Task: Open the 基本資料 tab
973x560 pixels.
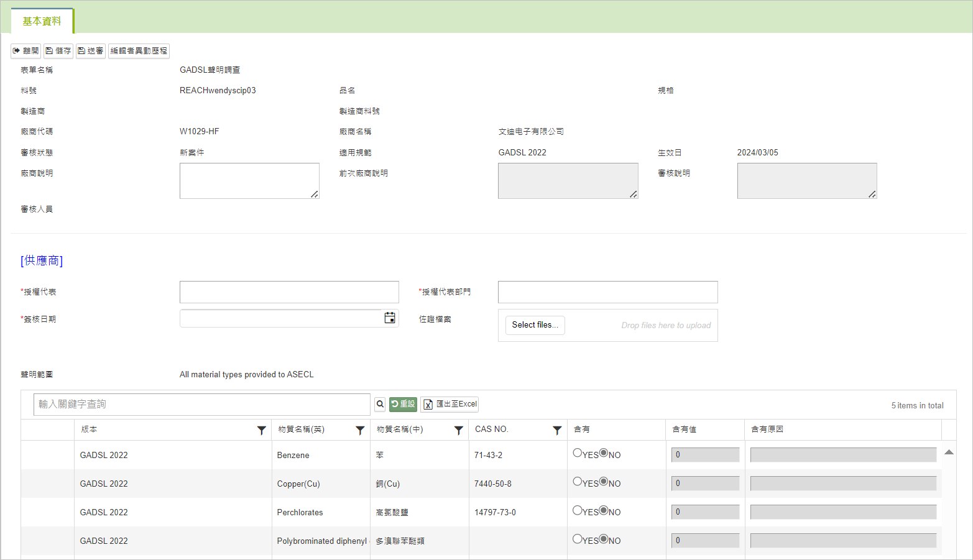Action: [42, 21]
